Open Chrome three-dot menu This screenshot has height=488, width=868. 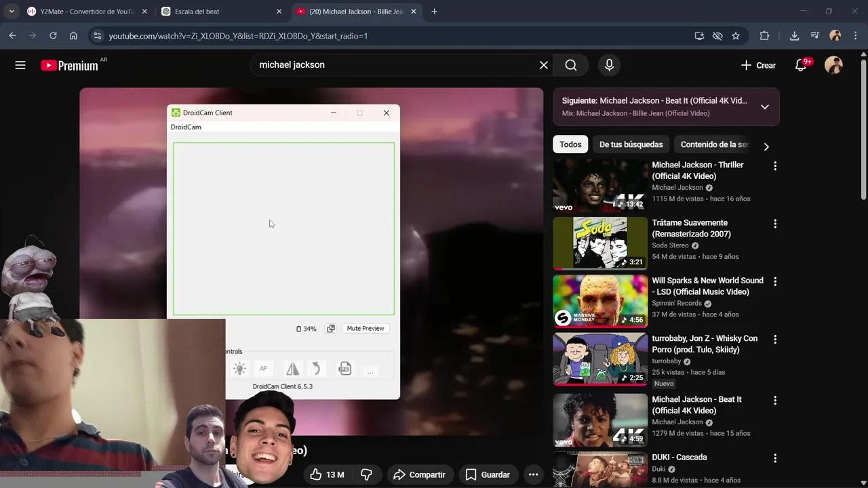click(855, 36)
